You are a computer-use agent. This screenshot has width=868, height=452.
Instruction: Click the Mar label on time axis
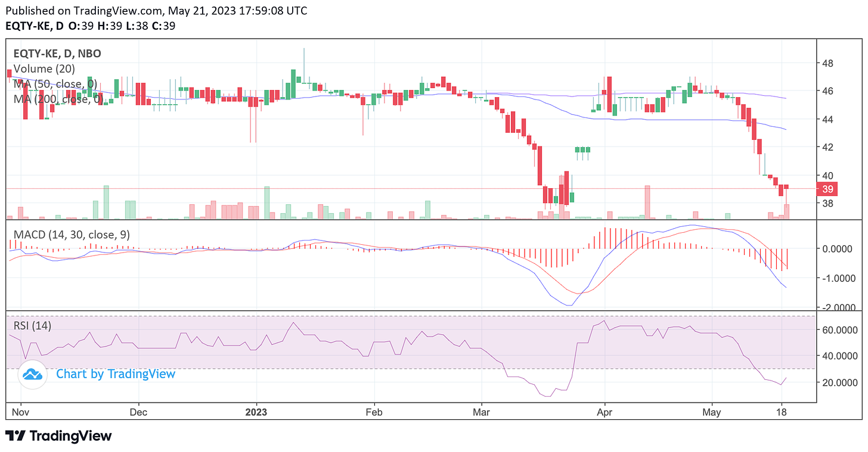click(x=480, y=412)
